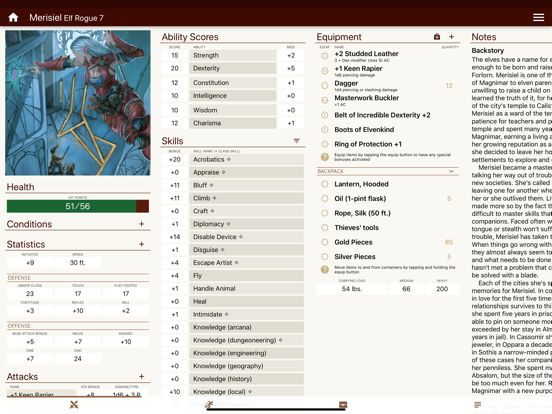This screenshot has height=414, width=552.
Task: Tap the Base Attack Bonus +5
Action: tap(30, 342)
